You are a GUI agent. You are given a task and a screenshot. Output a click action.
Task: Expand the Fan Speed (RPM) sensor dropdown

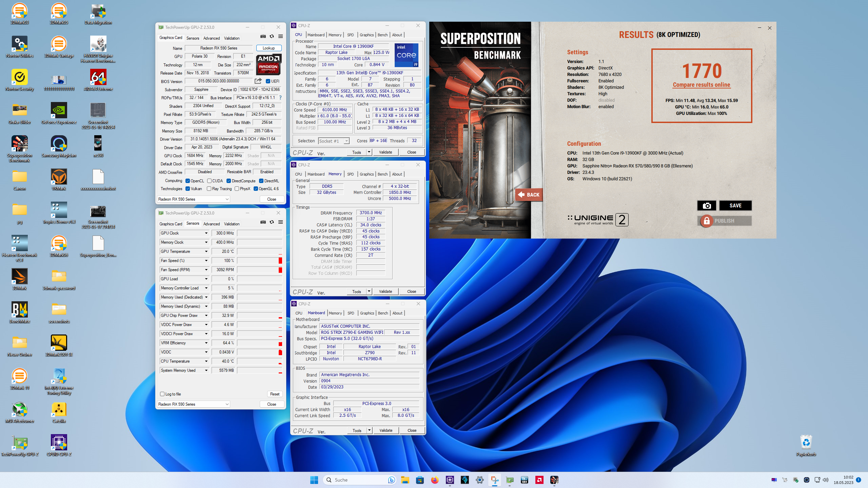(206, 270)
